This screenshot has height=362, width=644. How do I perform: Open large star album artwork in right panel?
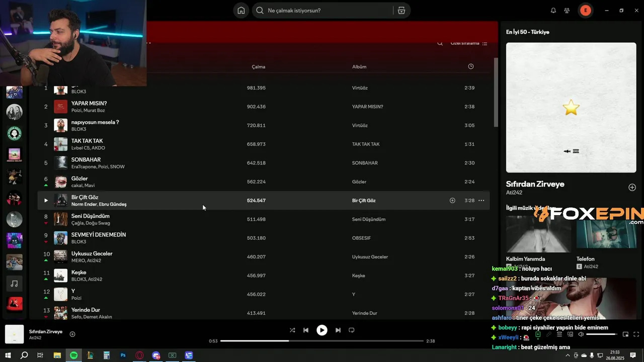(571, 108)
